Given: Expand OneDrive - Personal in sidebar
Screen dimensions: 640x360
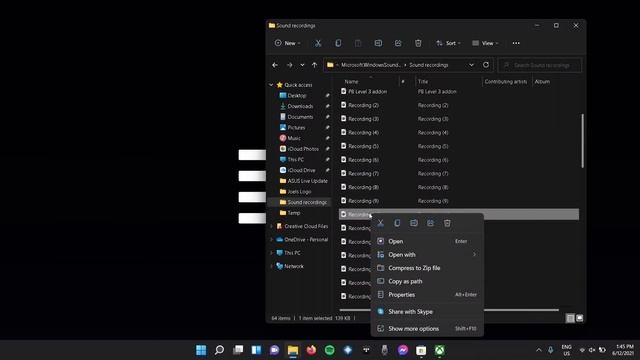Looking at the screenshot, I should tap(271, 240).
